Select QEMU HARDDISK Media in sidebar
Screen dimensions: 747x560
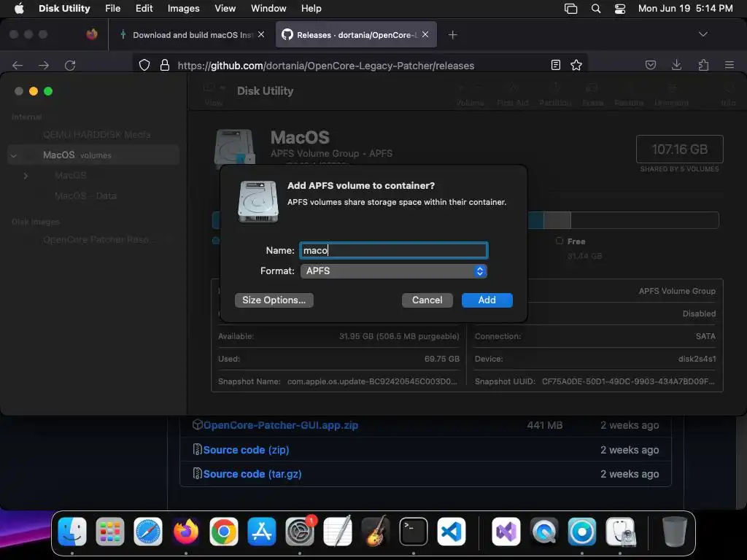coord(97,135)
